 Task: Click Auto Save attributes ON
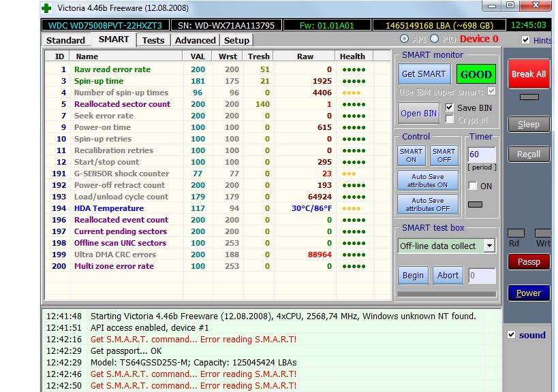(x=427, y=180)
